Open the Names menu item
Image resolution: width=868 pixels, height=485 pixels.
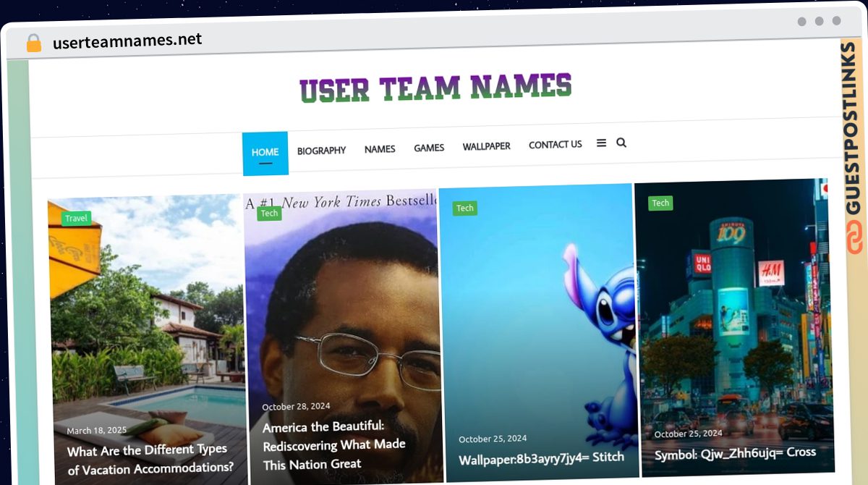[x=380, y=149]
